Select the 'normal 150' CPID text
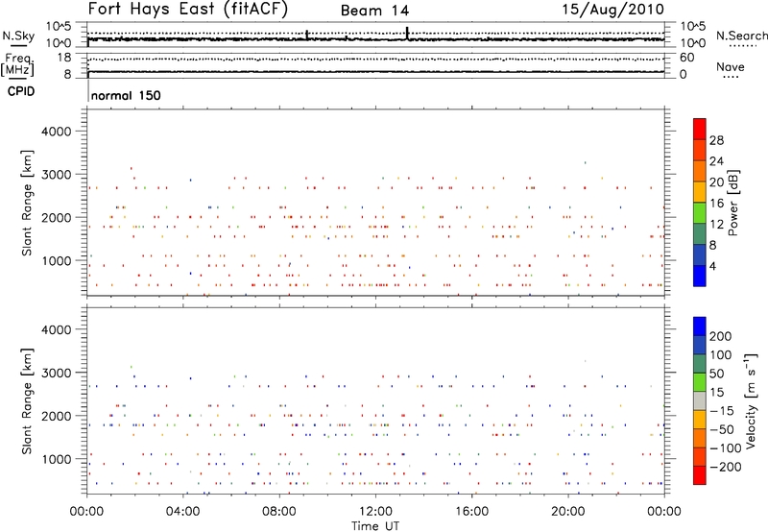 pyautogui.click(x=126, y=95)
